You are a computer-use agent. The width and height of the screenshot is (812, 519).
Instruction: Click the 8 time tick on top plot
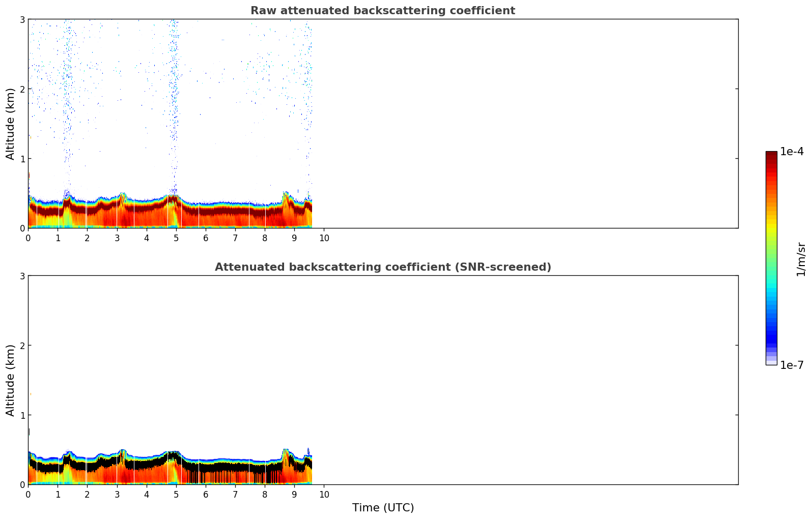coord(265,238)
